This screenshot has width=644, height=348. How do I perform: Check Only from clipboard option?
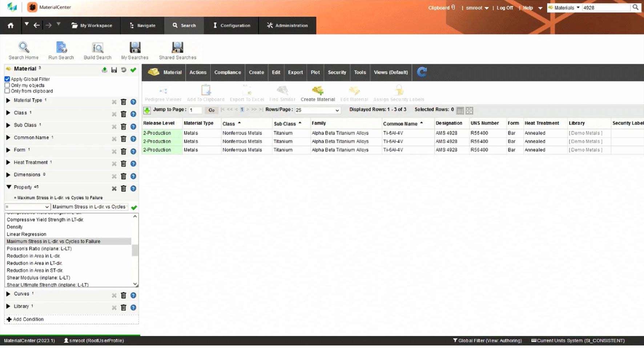coord(7,91)
